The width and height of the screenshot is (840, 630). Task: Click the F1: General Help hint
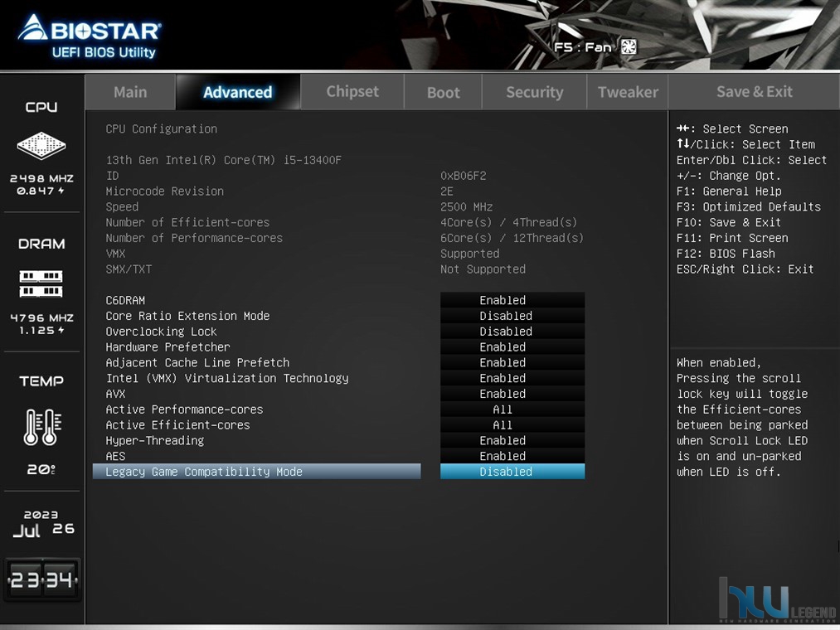(x=729, y=191)
